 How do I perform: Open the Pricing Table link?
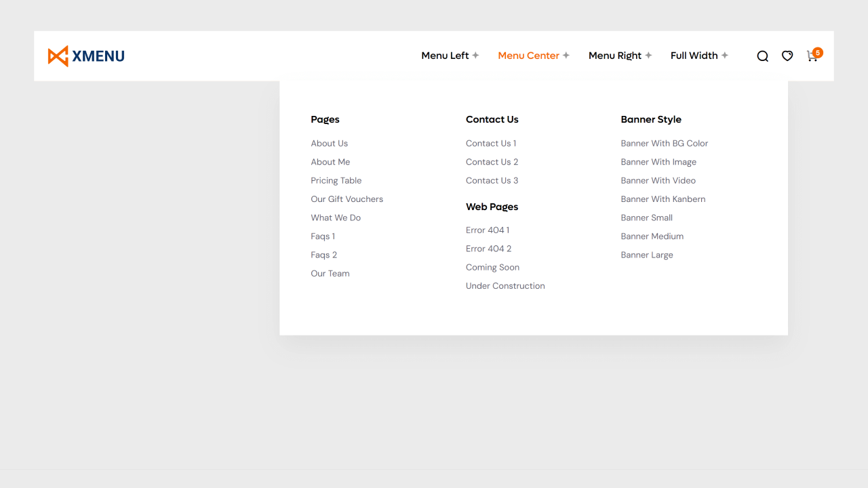pos(336,180)
